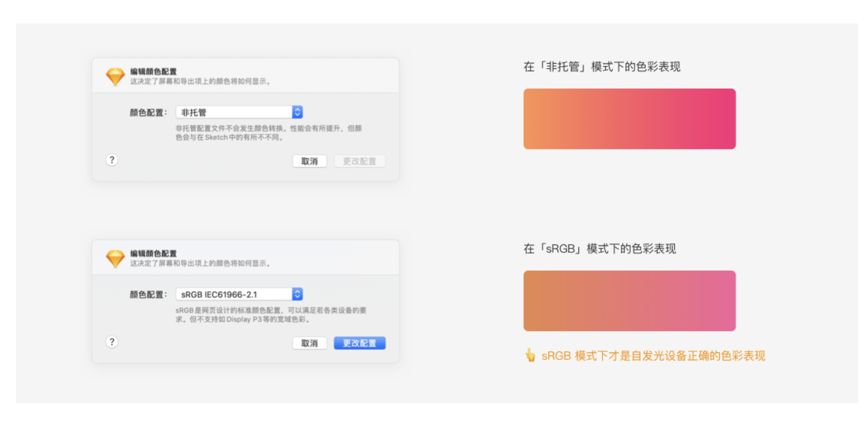
Task: Click the greyed-out 更改配置 button in the top dialog
Action: tap(359, 161)
